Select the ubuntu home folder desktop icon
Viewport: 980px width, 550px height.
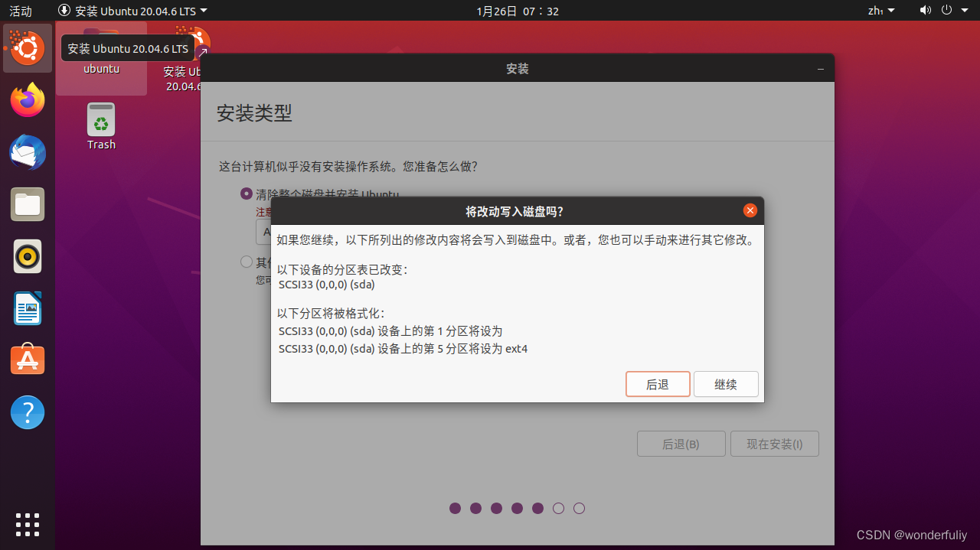tap(101, 57)
